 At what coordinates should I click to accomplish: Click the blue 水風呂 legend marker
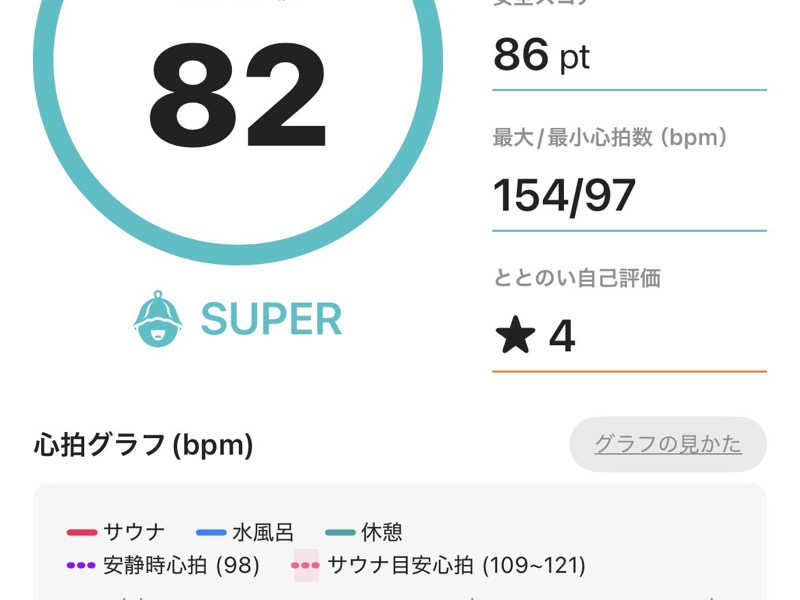[x=211, y=532]
